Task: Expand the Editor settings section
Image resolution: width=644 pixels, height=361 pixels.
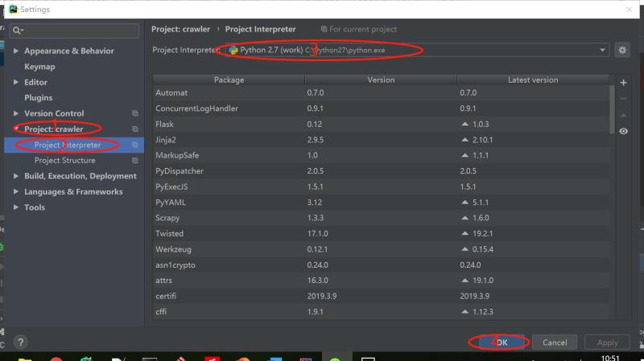Action: tap(15, 82)
